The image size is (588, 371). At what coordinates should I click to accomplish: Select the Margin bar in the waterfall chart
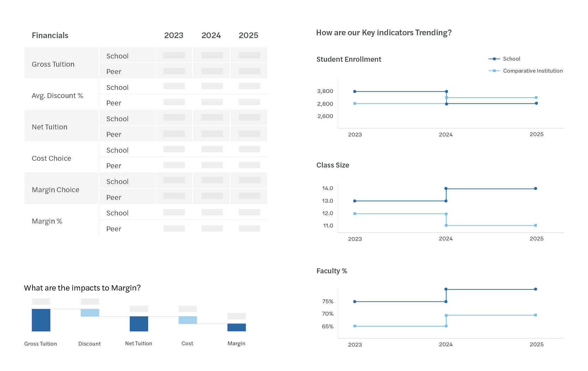(236, 327)
